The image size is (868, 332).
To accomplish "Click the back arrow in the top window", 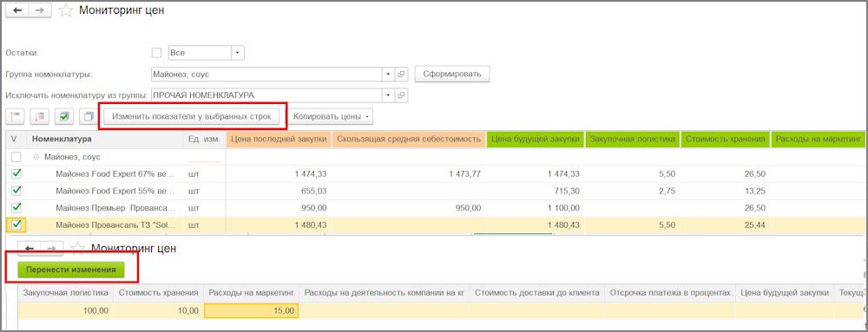I will pyautogui.click(x=16, y=10).
